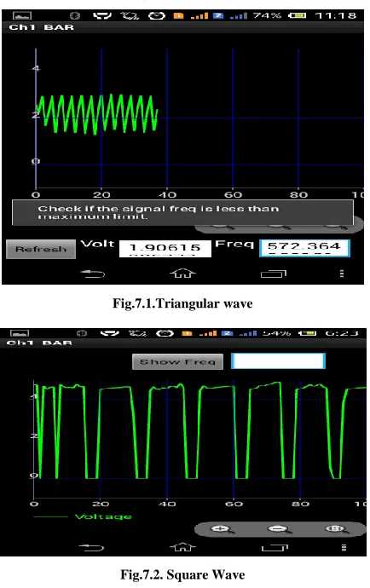Zoom out on the Square Wave chart
Screen dimensions: 370x588
coord(280,529)
